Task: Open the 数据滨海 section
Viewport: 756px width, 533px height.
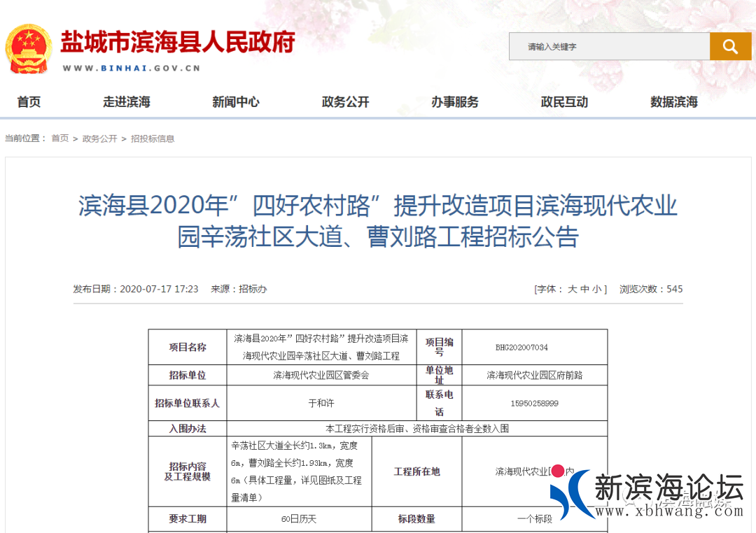Action: (674, 101)
